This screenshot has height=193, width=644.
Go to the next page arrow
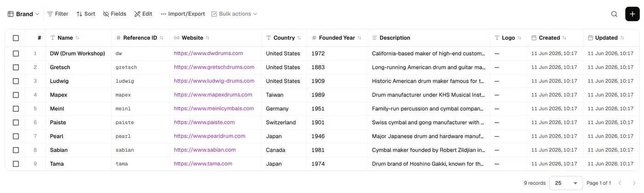click(x=634, y=183)
